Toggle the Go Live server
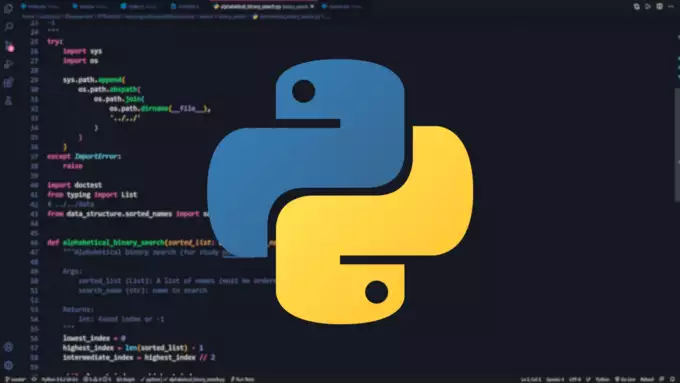This screenshot has height=383, width=680. tap(625, 380)
